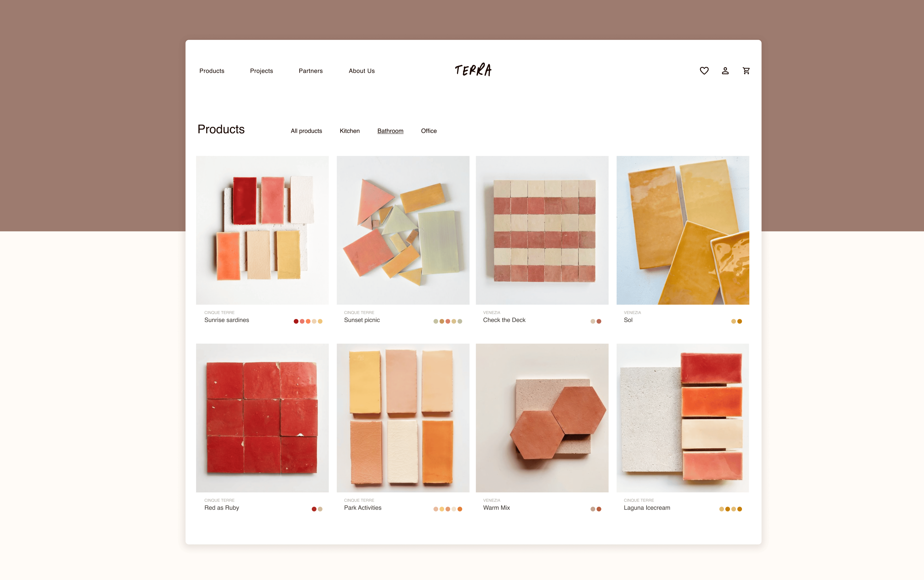
Task: Click the Red as Ruby product name
Action: (x=222, y=507)
